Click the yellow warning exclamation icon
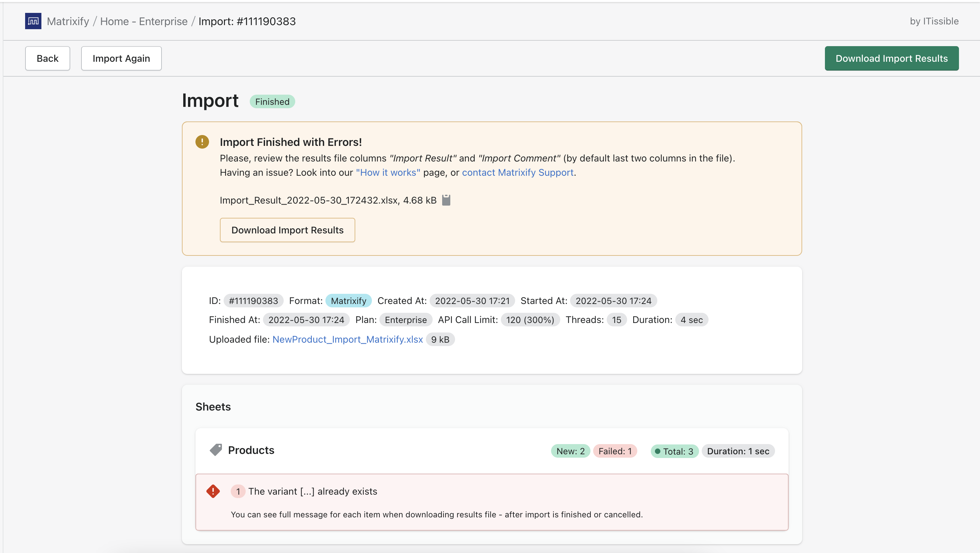Image resolution: width=980 pixels, height=553 pixels. (202, 142)
